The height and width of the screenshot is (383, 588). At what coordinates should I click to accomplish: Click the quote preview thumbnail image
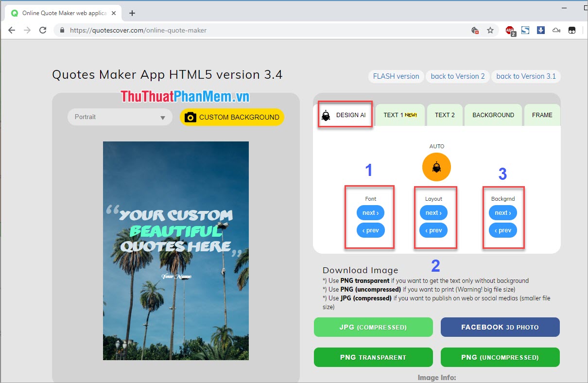pyautogui.click(x=175, y=251)
